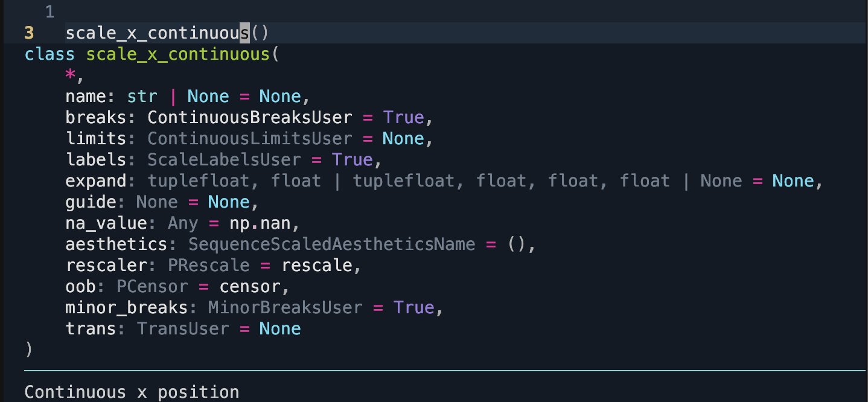Click the 'guide' parameter name
Viewport: 868px width, 402px height.
(91, 202)
